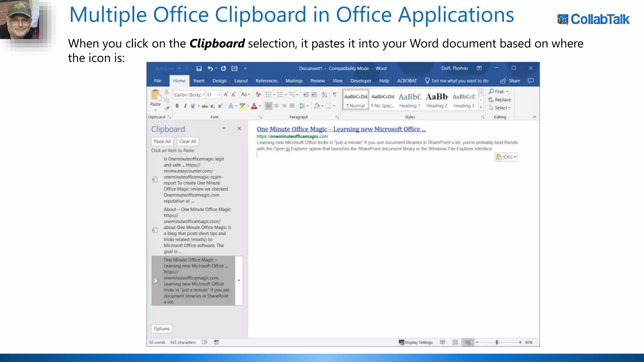The image size is (644, 362).
Task: Click the yellow text highlight color button
Action: coord(242,106)
